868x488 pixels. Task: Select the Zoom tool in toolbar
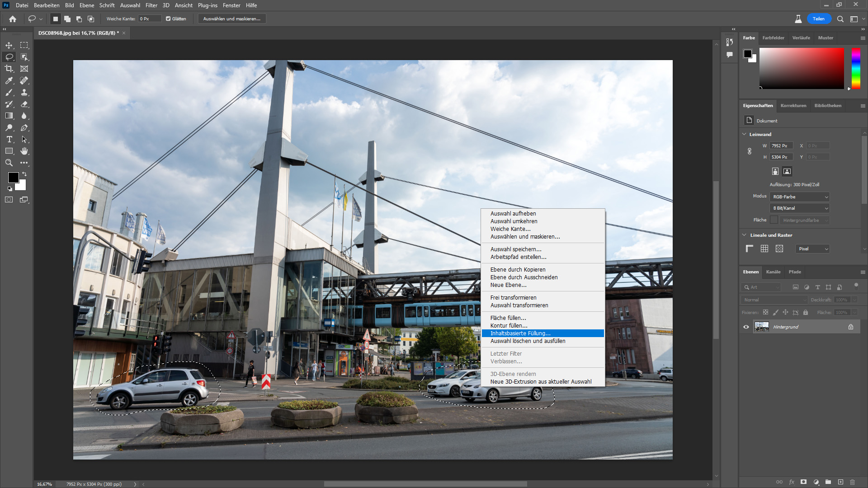[x=9, y=163]
